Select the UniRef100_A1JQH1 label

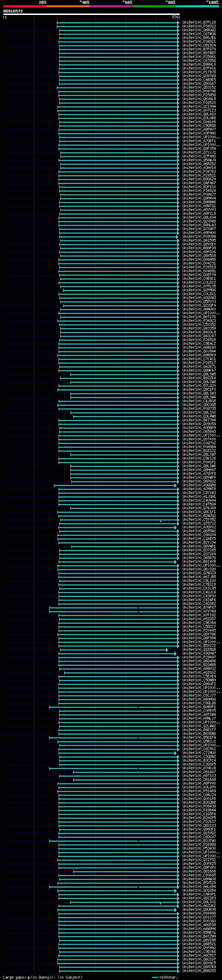click(199, 496)
